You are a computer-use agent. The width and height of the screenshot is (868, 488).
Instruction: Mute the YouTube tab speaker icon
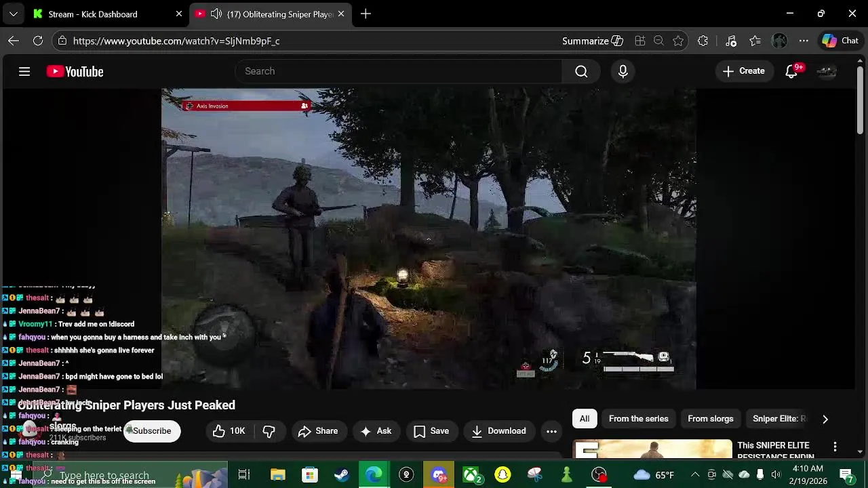click(216, 14)
